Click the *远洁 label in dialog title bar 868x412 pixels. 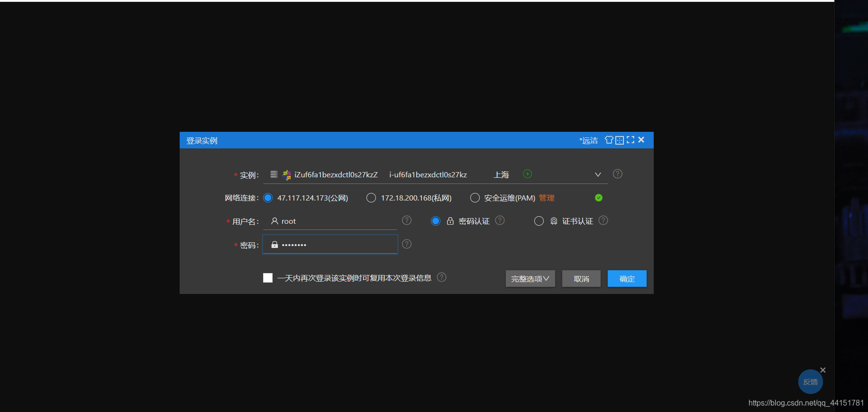[588, 141]
